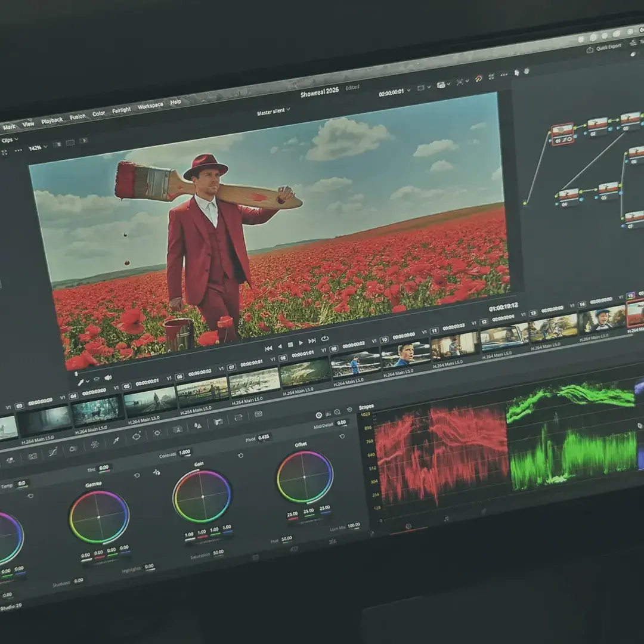Screen dimensions: 644x644
Task: Select node 04 in node graph
Action: click(568, 197)
